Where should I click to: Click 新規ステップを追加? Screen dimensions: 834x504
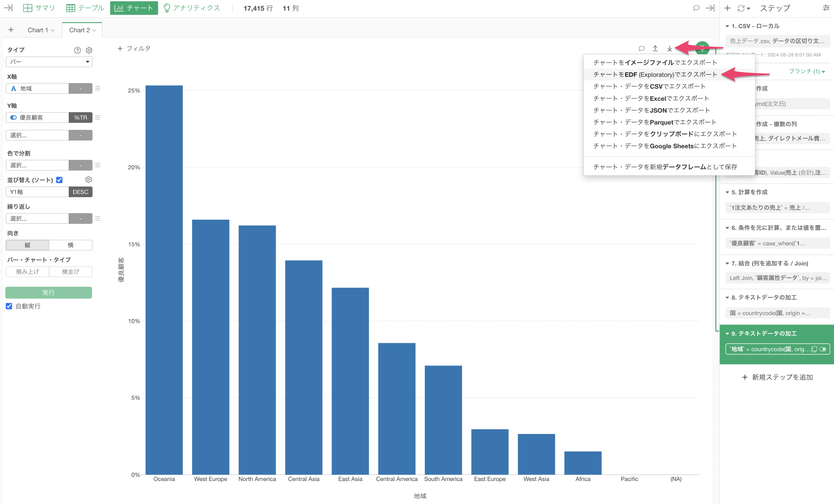click(x=777, y=377)
